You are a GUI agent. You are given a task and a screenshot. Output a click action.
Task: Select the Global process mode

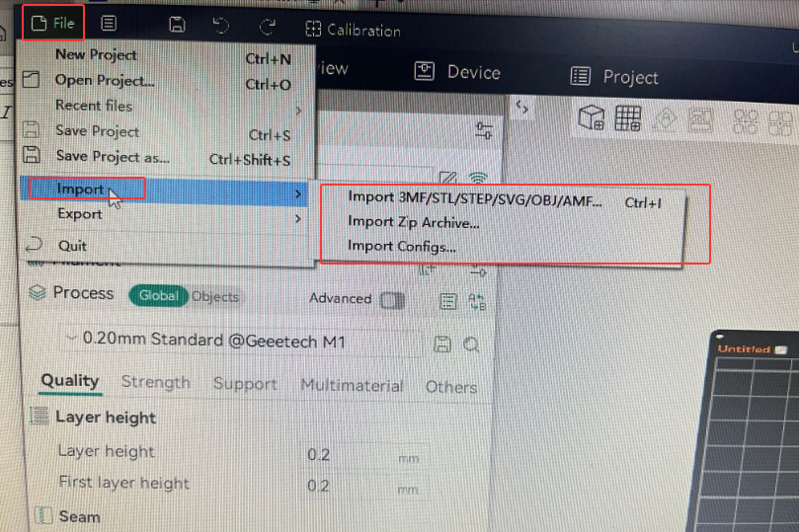coord(158,296)
